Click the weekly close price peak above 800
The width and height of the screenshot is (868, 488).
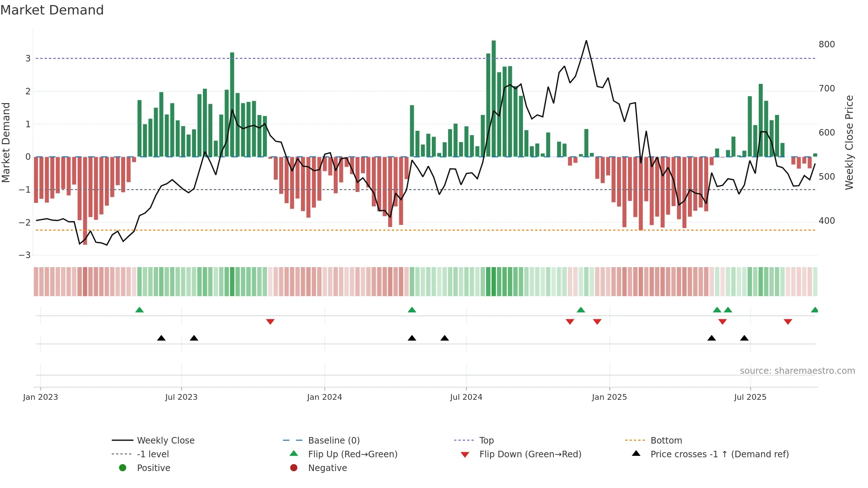[586, 41]
